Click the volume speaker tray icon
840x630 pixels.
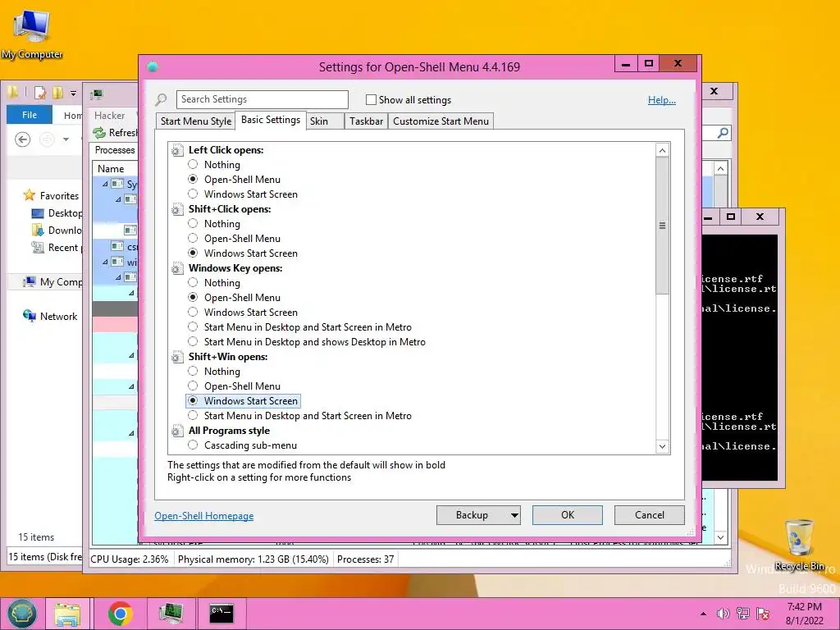(x=724, y=614)
